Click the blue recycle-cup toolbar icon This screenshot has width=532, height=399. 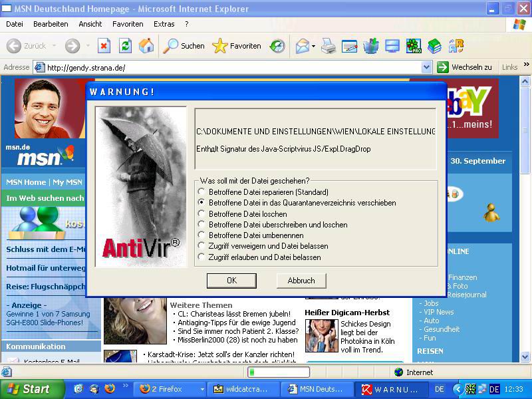(371, 46)
